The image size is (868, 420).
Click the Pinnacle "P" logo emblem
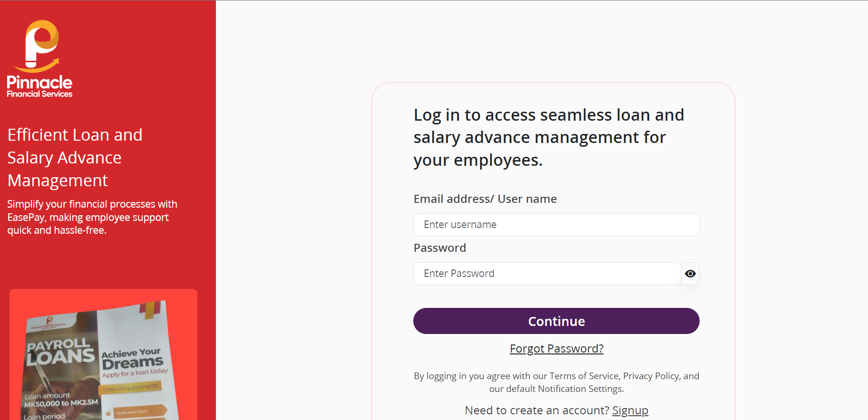pos(41,45)
